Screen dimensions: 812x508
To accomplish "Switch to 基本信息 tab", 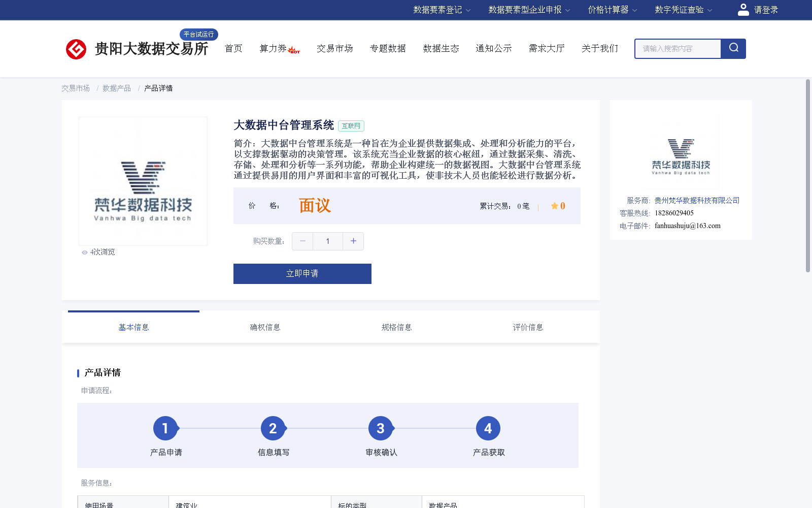I will pos(133,327).
